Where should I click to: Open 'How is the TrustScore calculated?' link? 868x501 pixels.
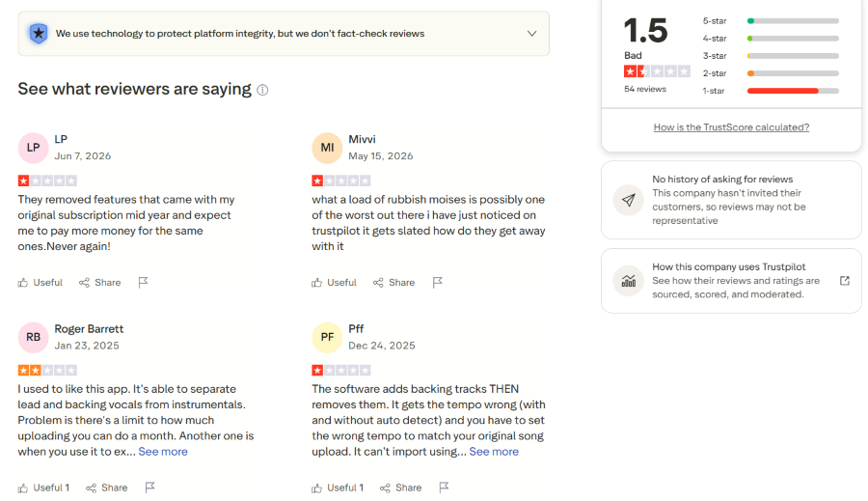tap(731, 127)
